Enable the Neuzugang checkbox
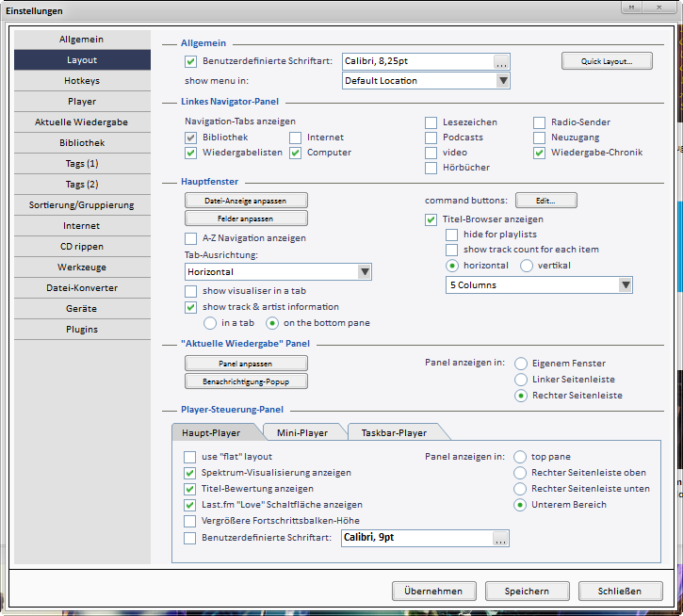 [x=539, y=138]
